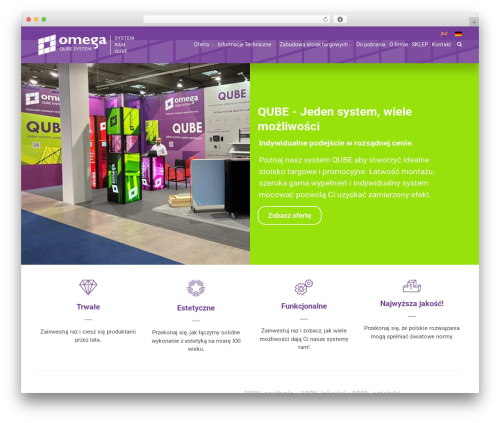Viewport: 500px width, 423px height.
Task: Click the Najwyższa jakość! heading link
Action: point(412,304)
